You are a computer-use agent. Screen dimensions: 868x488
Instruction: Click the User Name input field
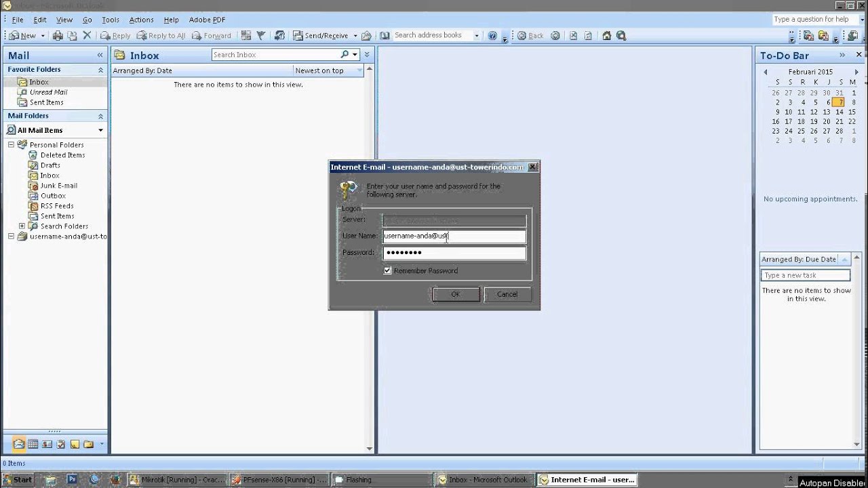point(454,236)
